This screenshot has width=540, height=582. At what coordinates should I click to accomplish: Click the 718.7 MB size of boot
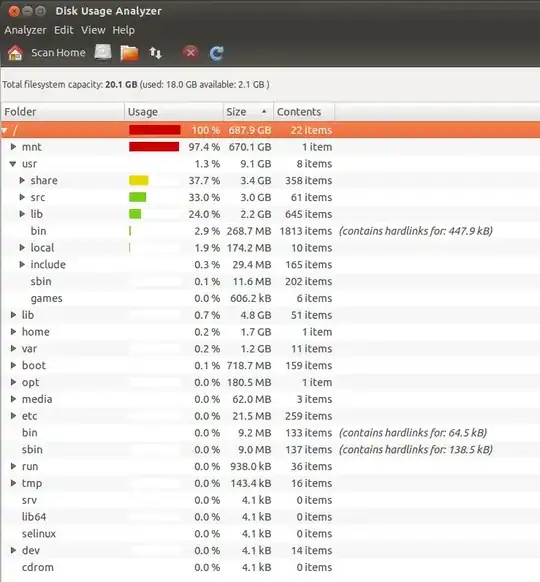pyautogui.click(x=249, y=366)
